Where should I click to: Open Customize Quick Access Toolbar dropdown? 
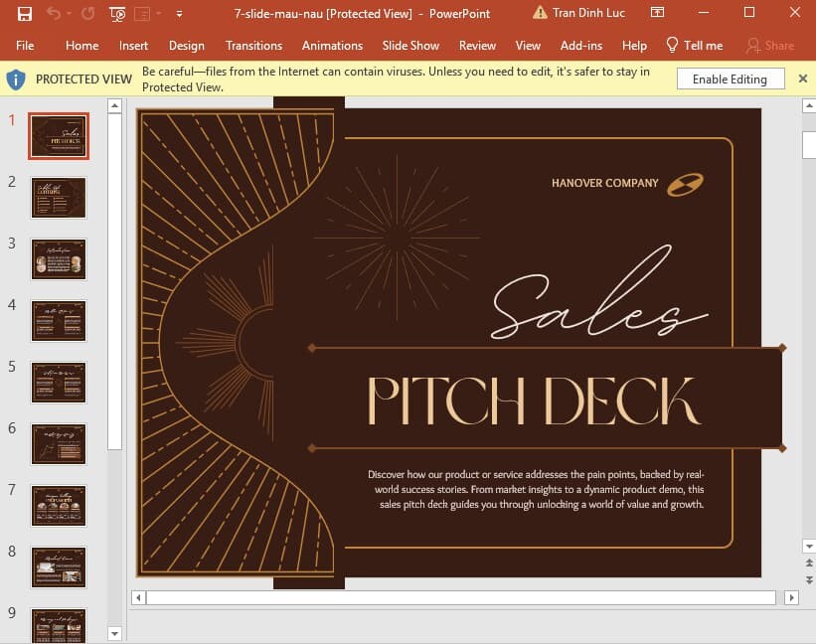click(x=179, y=14)
